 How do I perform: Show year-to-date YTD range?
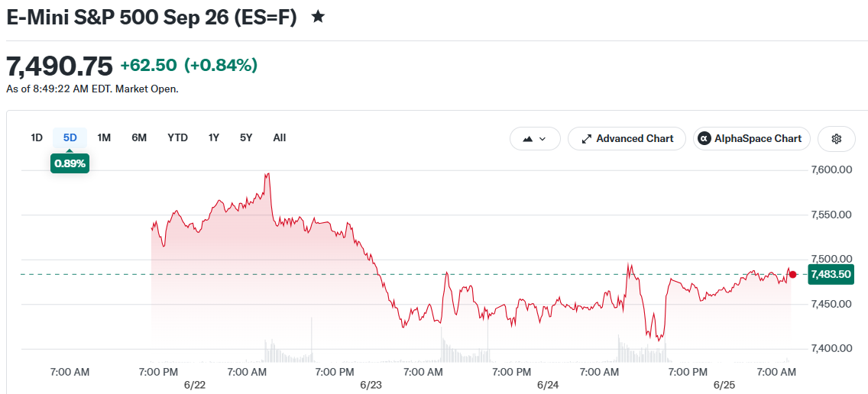pos(178,137)
